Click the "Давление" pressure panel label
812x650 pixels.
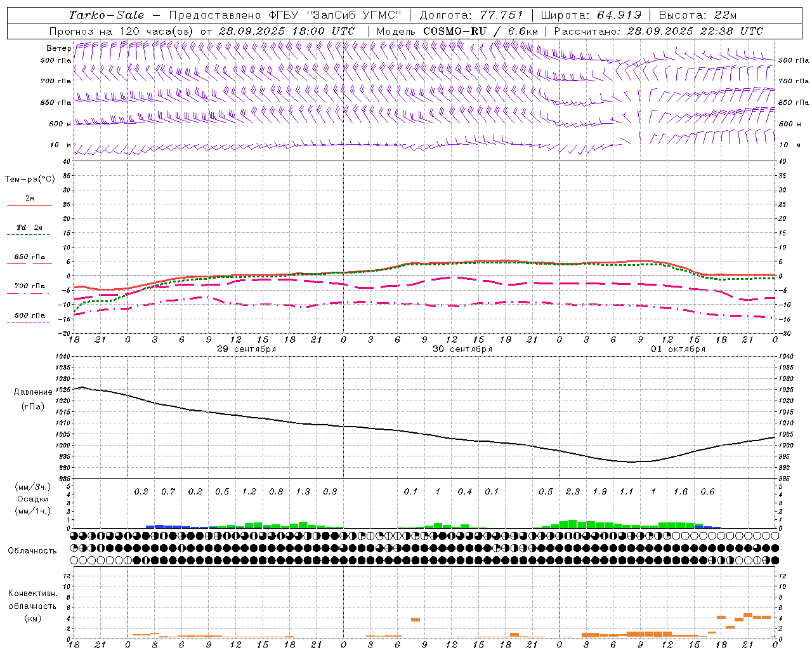click(33, 392)
